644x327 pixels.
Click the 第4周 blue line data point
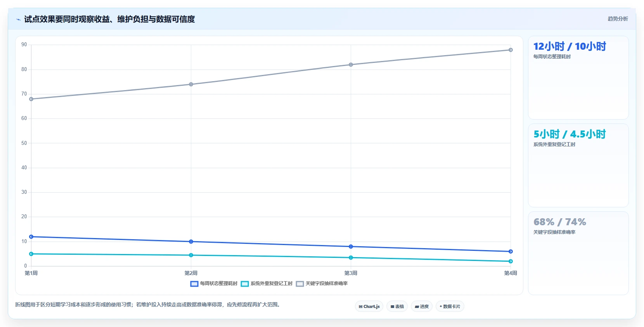coord(511,251)
